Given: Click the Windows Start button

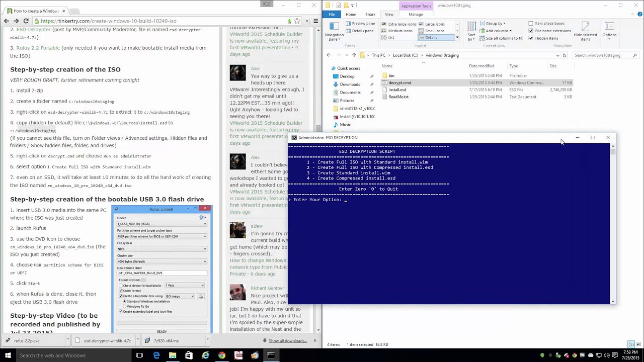Looking at the screenshot, I should [8, 355].
